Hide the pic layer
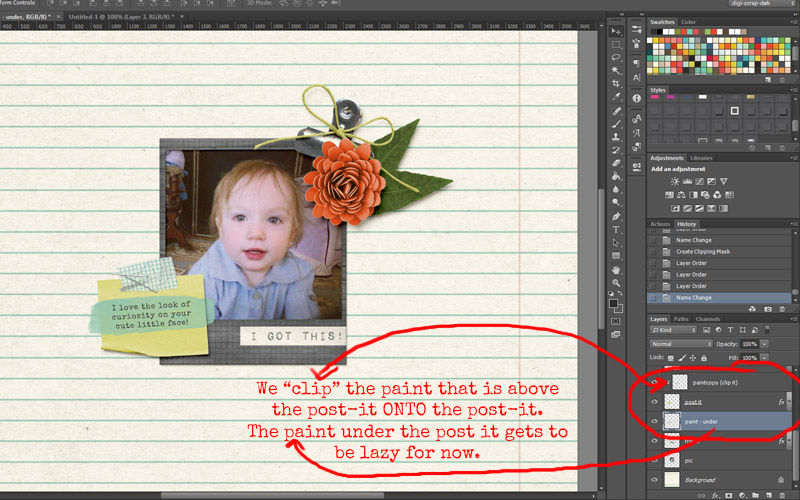 pyautogui.click(x=654, y=460)
